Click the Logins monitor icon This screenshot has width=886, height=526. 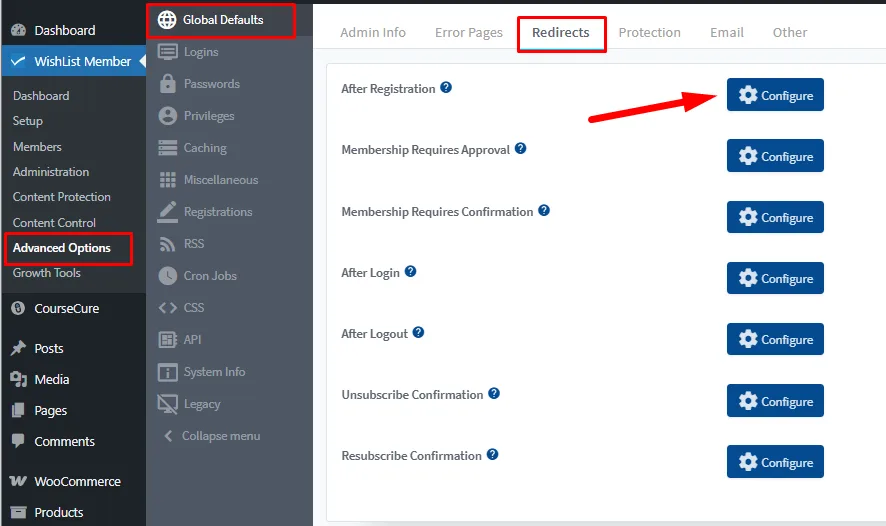pos(167,52)
